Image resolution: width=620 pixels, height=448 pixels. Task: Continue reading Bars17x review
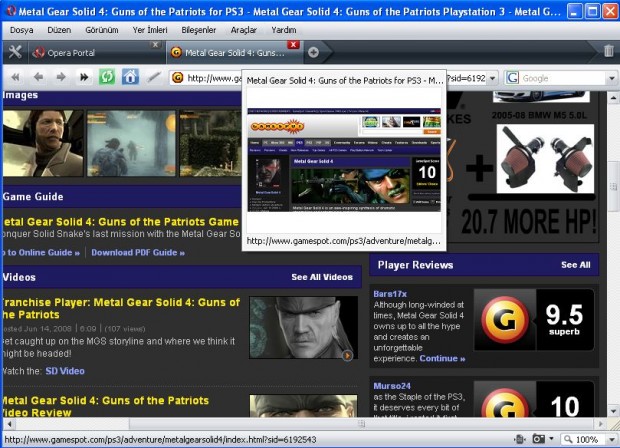[x=442, y=358]
